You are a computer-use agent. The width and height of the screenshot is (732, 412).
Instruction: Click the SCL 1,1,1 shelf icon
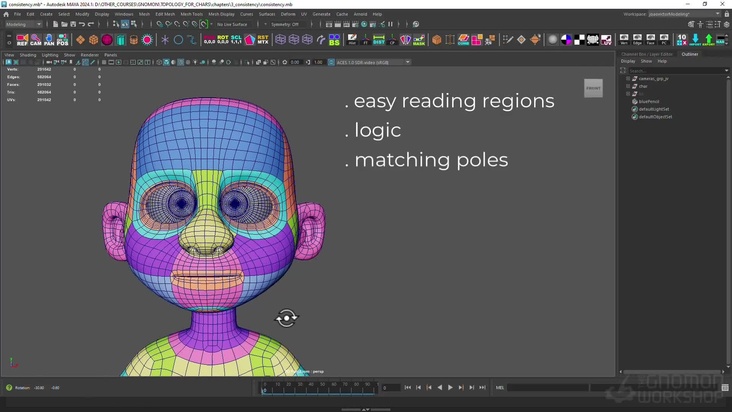(x=237, y=40)
